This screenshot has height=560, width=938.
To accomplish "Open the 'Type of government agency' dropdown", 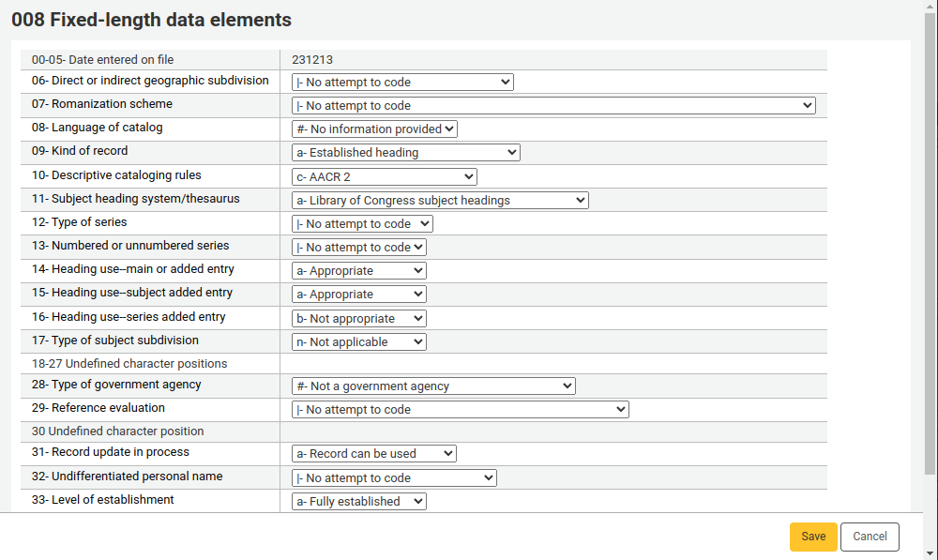I will tap(433, 386).
